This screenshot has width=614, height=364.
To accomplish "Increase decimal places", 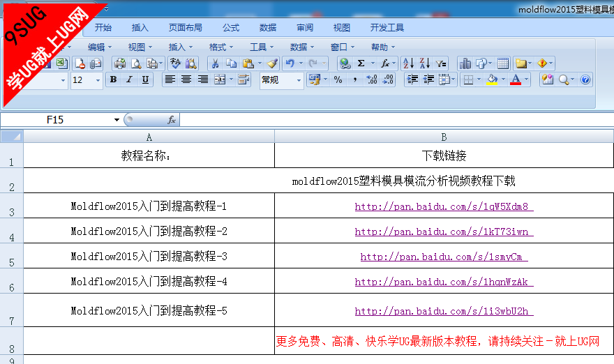I will 372,80.
